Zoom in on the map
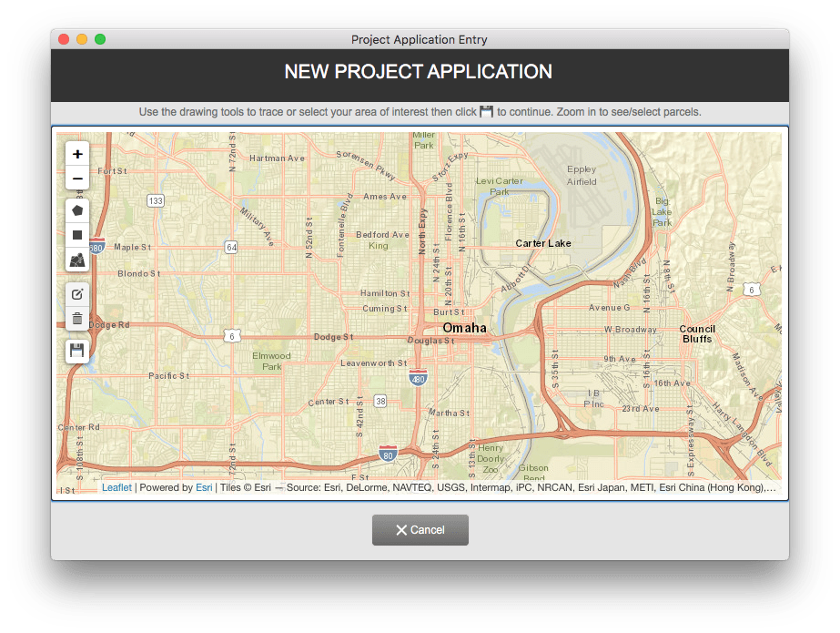This screenshot has height=633, width=840. click(77, 154)
